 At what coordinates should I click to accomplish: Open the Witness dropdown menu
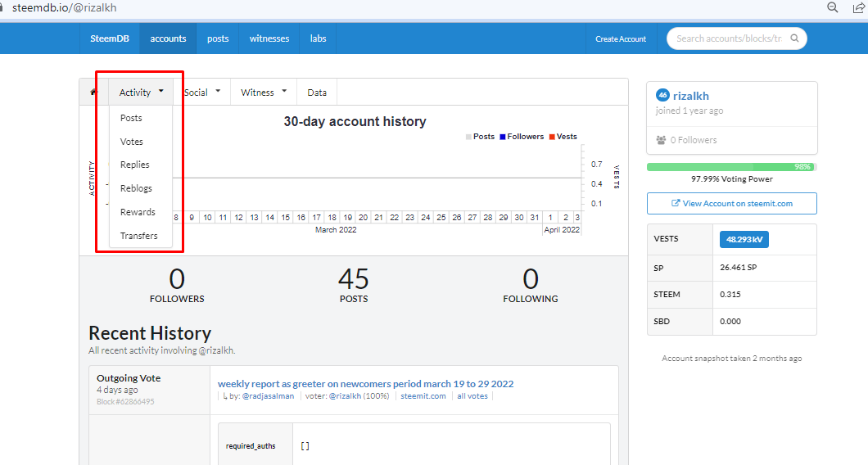(264, 92)
